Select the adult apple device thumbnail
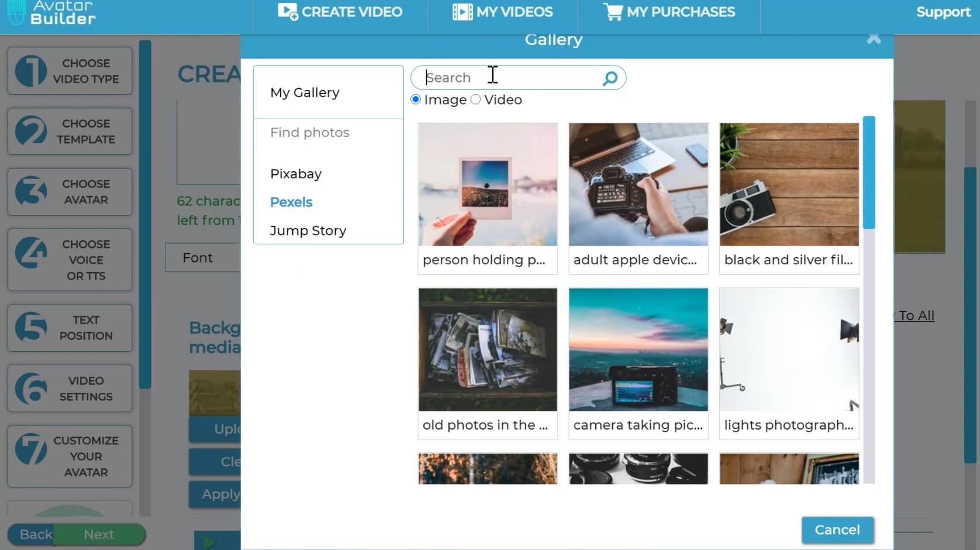This screenshot has height=550, width=980. (639, 184)
